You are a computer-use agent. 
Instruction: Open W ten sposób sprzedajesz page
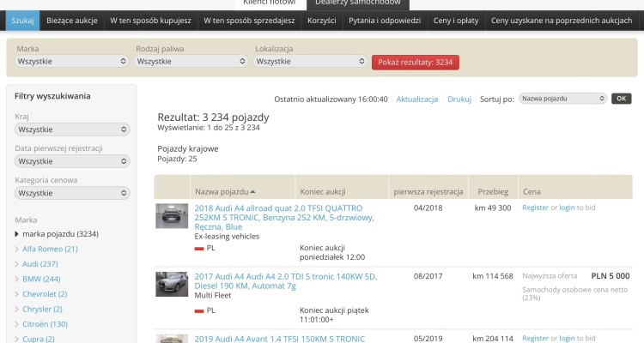[x=249, y=21]
